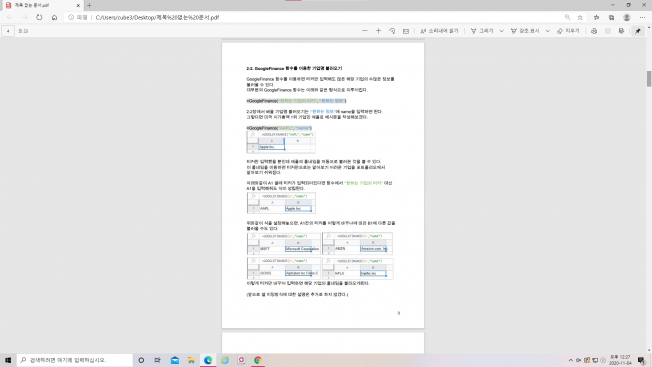Refresh the current page
This screenshot has height=367, width=652.
coord(39,17)
